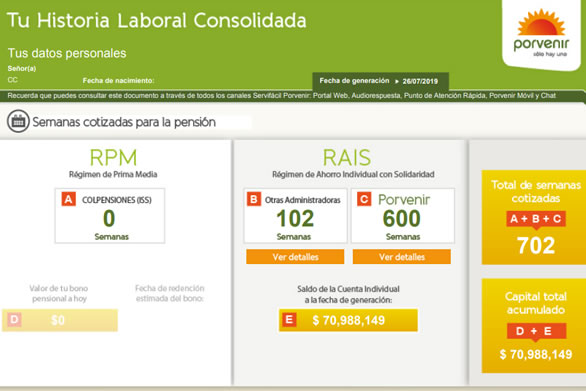
Task: Click the 0 weeks value for Colpensiones
Action: click(109, 218)
